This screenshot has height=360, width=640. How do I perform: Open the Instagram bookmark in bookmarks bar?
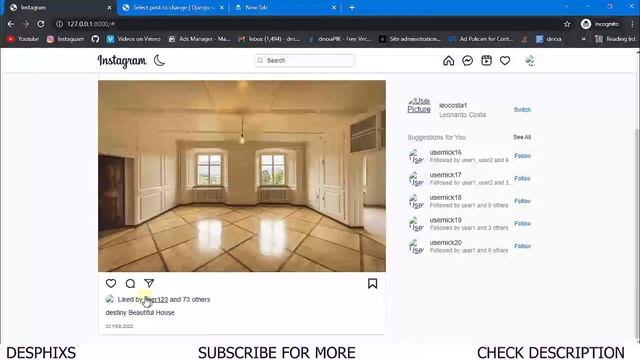coord(65,39)
